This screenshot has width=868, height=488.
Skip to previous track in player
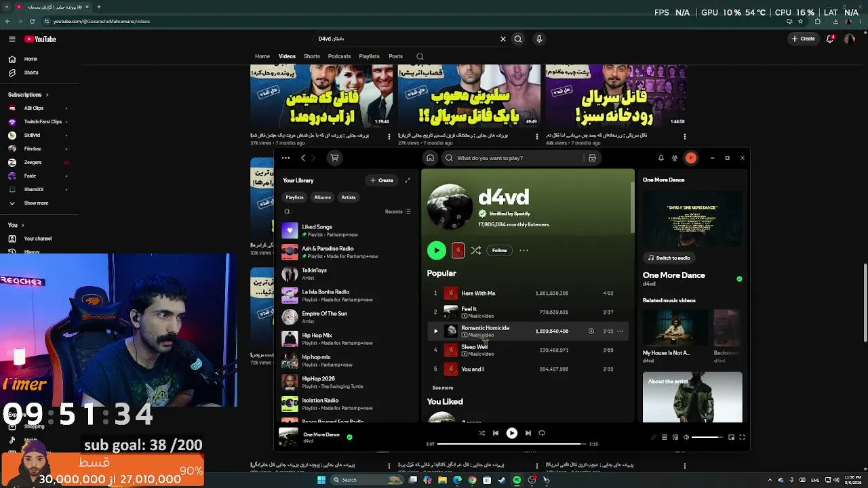coord(496,433)
